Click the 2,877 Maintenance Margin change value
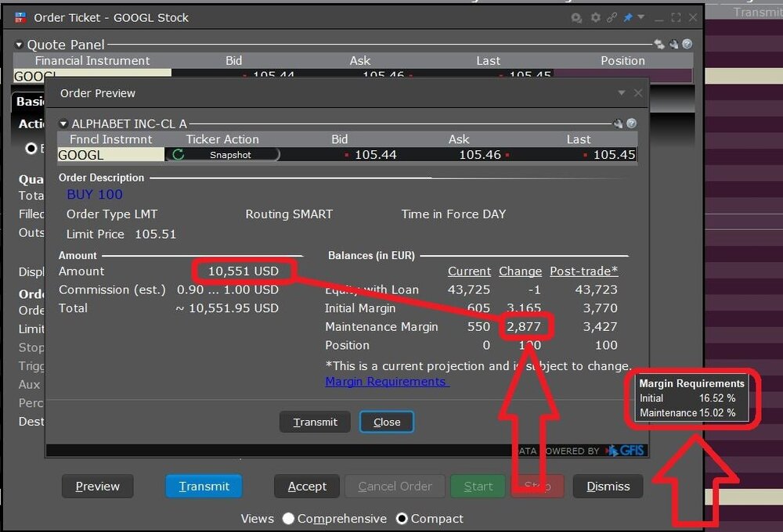783x532 pixels. tap(524, 326)
